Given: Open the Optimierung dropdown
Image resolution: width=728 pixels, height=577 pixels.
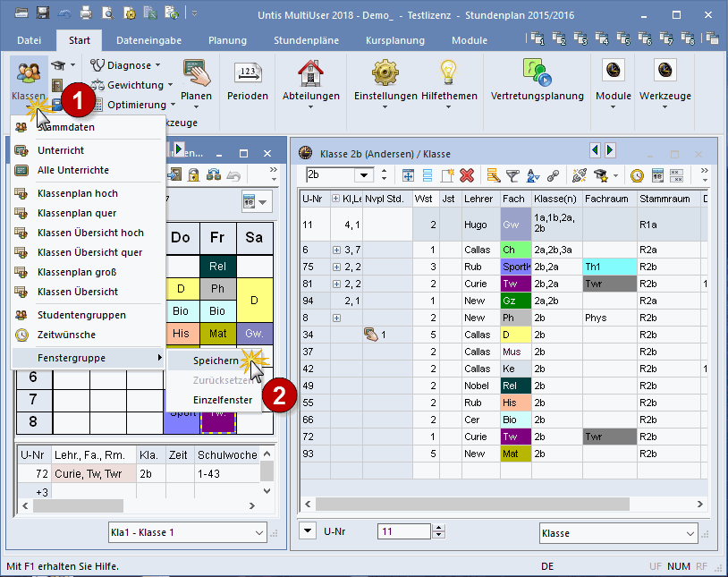Looking at the screenshot, I should coord(133,105).
